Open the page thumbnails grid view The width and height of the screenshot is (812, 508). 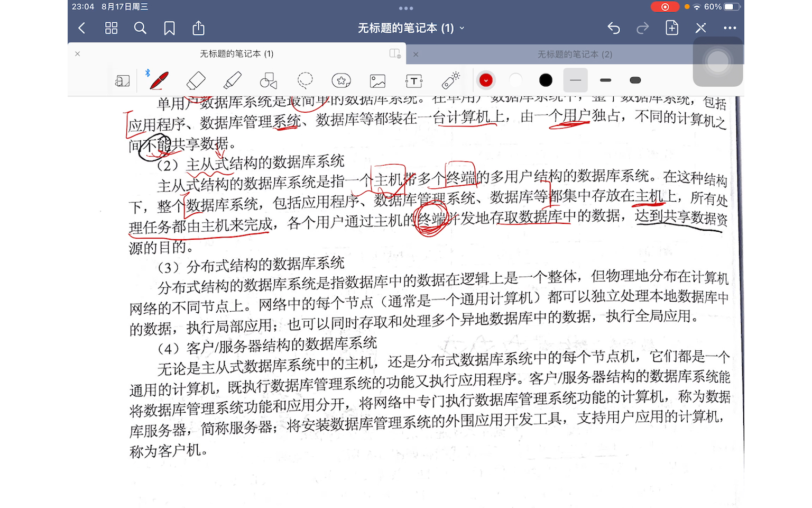[x=111, y=28]
